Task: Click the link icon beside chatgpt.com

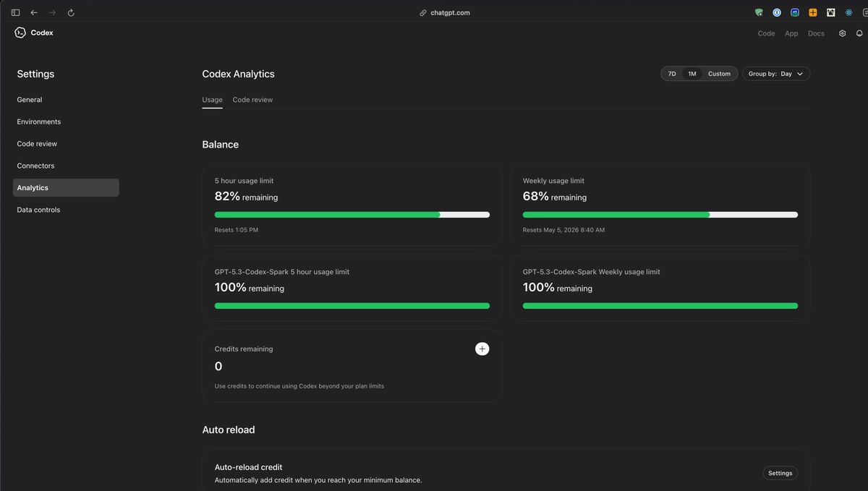Action: click(x=423, y=13)
